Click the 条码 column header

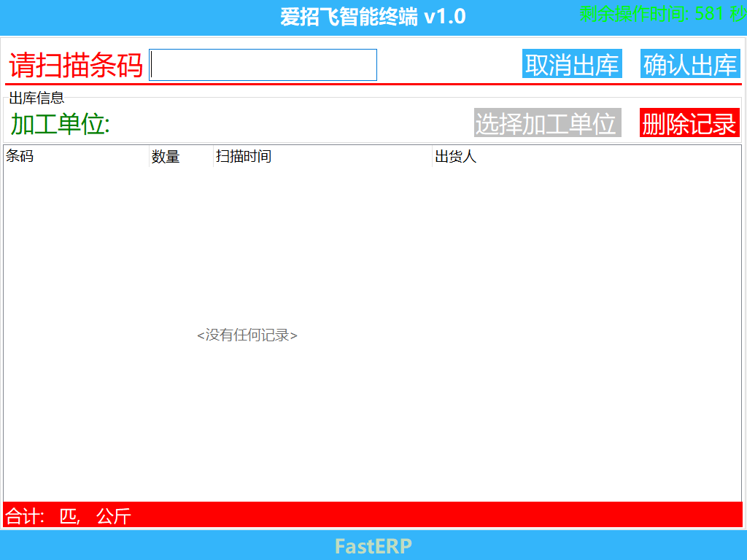(76, 156)
